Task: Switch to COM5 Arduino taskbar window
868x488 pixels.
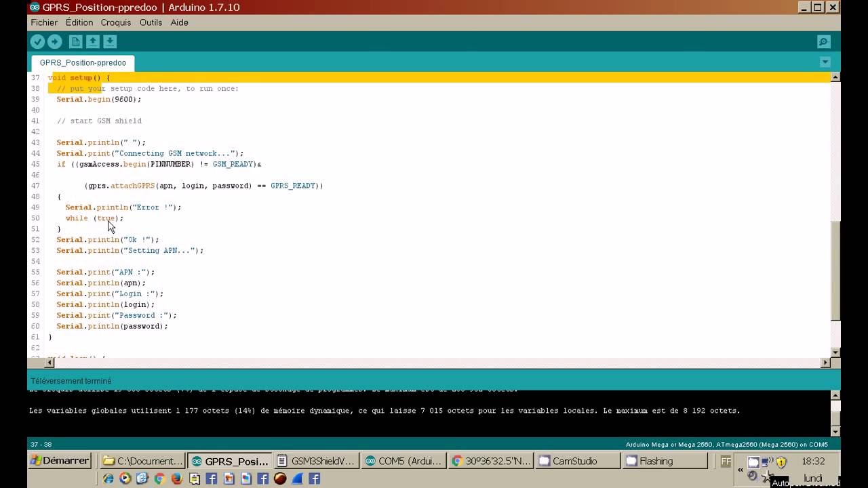Action: (403, 461)
